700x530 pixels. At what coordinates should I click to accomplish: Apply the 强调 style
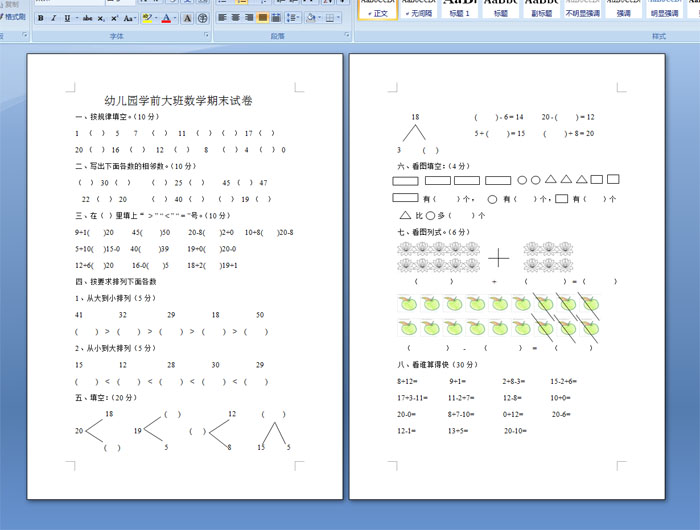click(624, 9)
